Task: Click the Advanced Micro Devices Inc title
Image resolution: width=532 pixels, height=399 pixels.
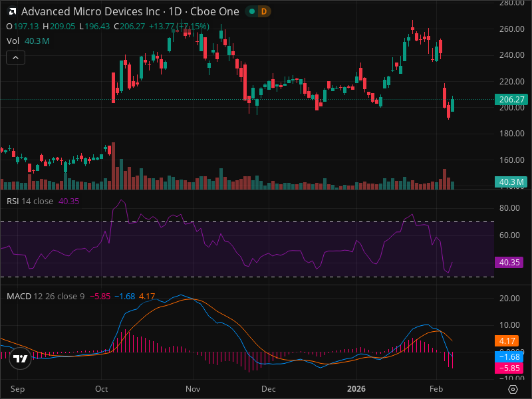Action: coord(90,11)
